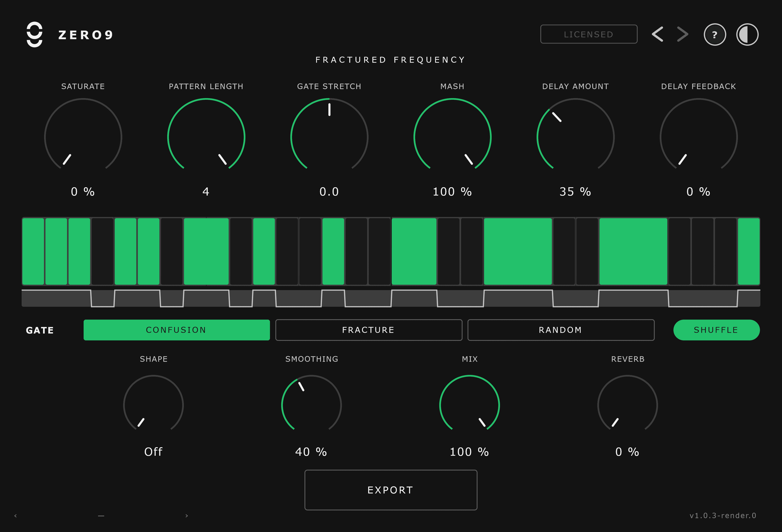
Task: Click the "100 %" value under Mash
Action: click(452, 192)
